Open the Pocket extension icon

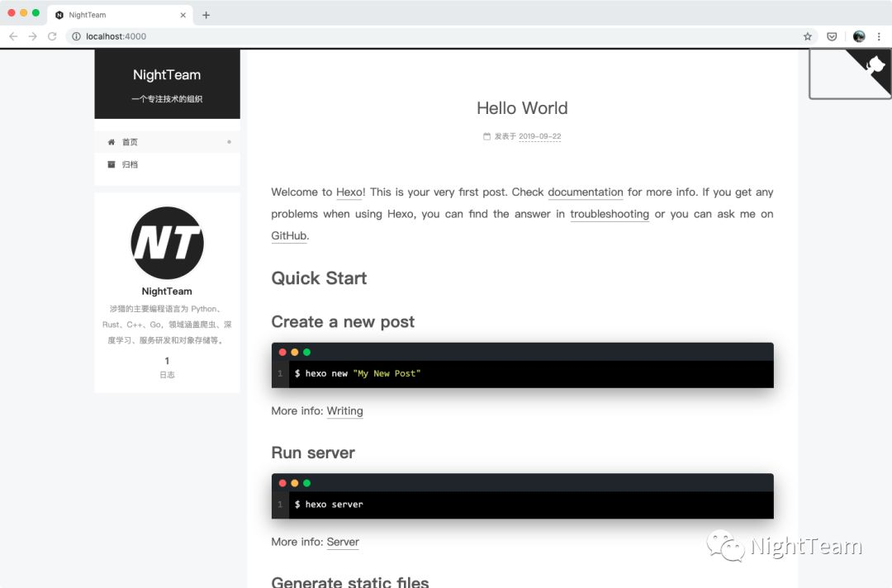point(832,36)
